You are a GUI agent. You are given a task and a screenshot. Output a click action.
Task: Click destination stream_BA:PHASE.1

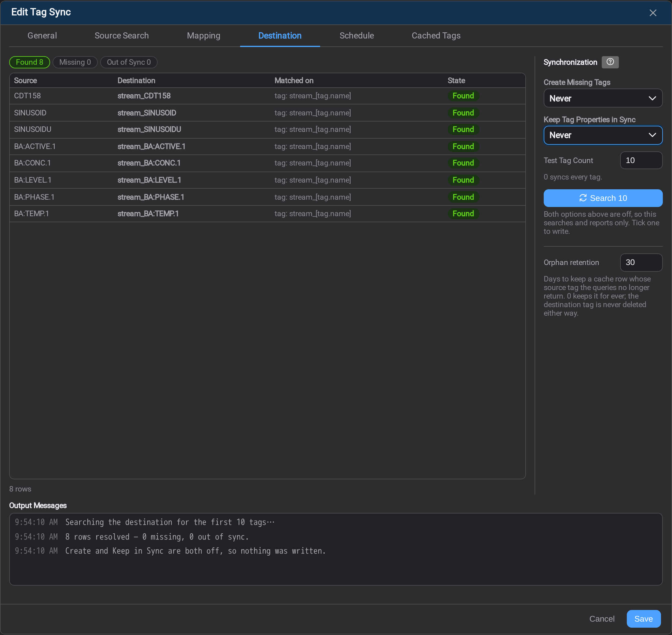point(151,197)
